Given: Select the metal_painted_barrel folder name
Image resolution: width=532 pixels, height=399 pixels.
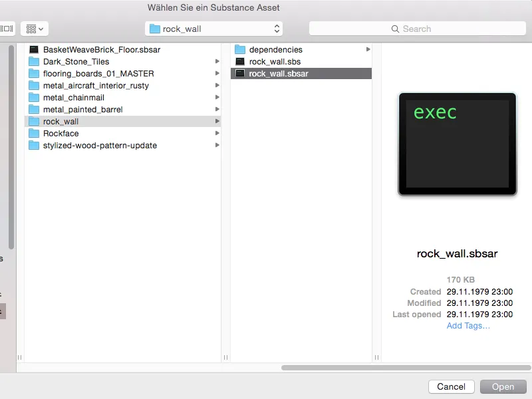Looking at the screenshot, I should tap(82, 110).
